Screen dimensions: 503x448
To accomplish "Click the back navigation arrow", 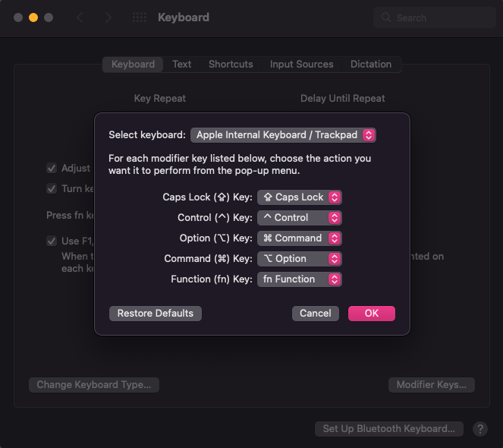I will point(80,17).
